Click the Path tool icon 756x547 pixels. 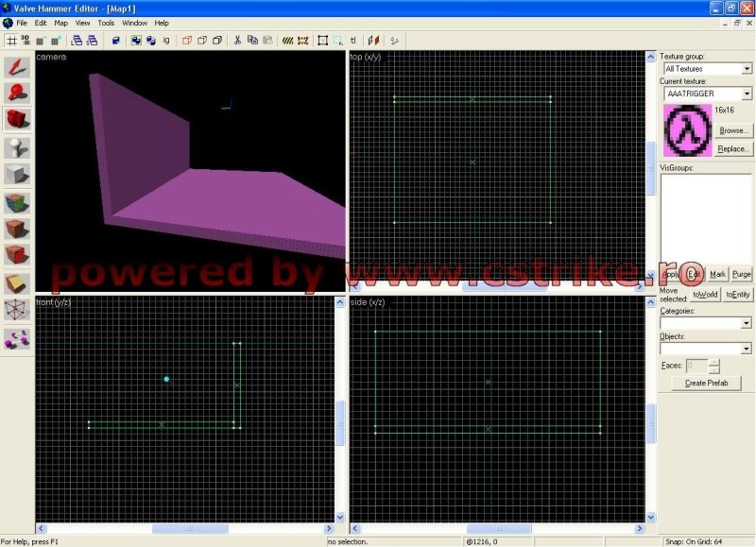(17, 337)
